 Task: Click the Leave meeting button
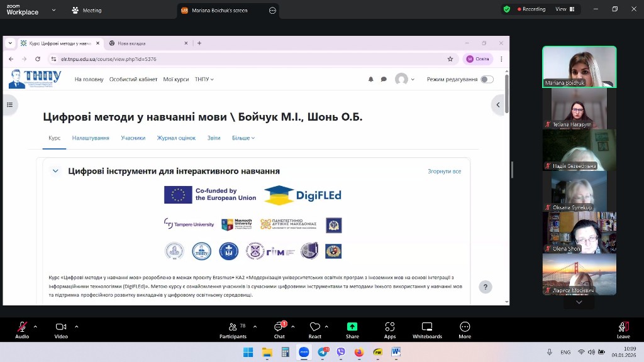click(x=623, y=327)
